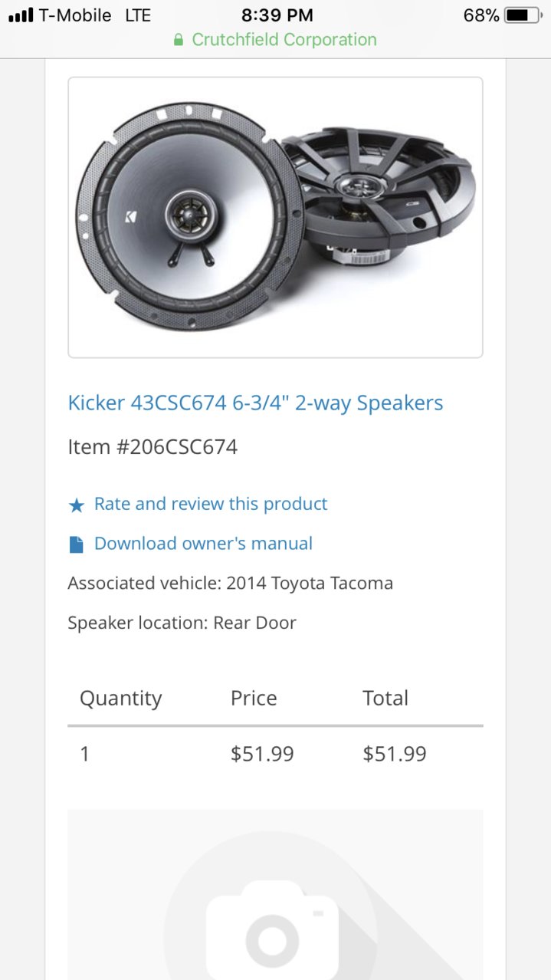Tap the star icon beside Rate and review
This screenshot has width=551, height=980.
point(76,505)
